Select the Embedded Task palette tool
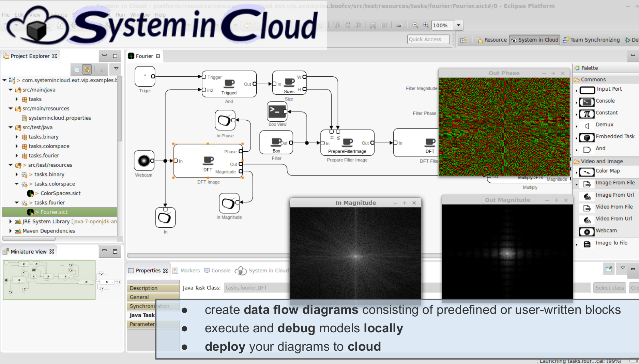639x364 pixels. tap(607, 137)
